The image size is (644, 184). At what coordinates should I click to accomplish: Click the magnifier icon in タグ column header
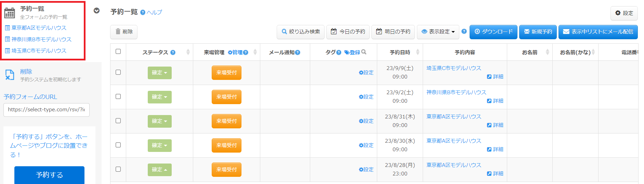click(364, 52)
